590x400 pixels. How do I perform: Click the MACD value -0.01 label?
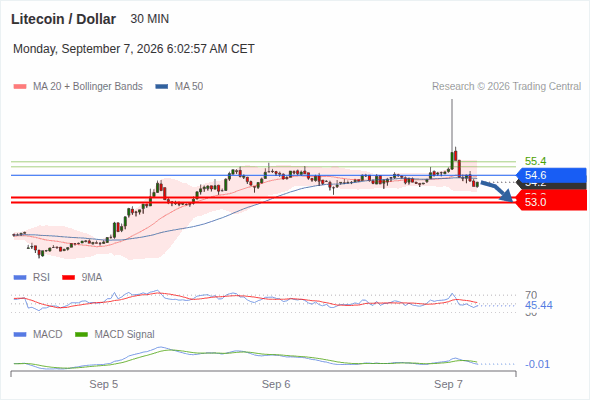point(537,364)
